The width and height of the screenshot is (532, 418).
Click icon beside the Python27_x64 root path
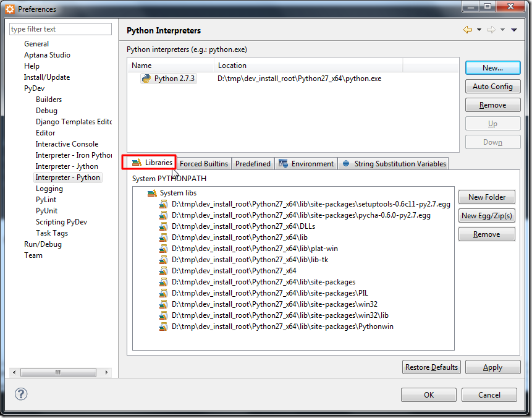point(164,271)
